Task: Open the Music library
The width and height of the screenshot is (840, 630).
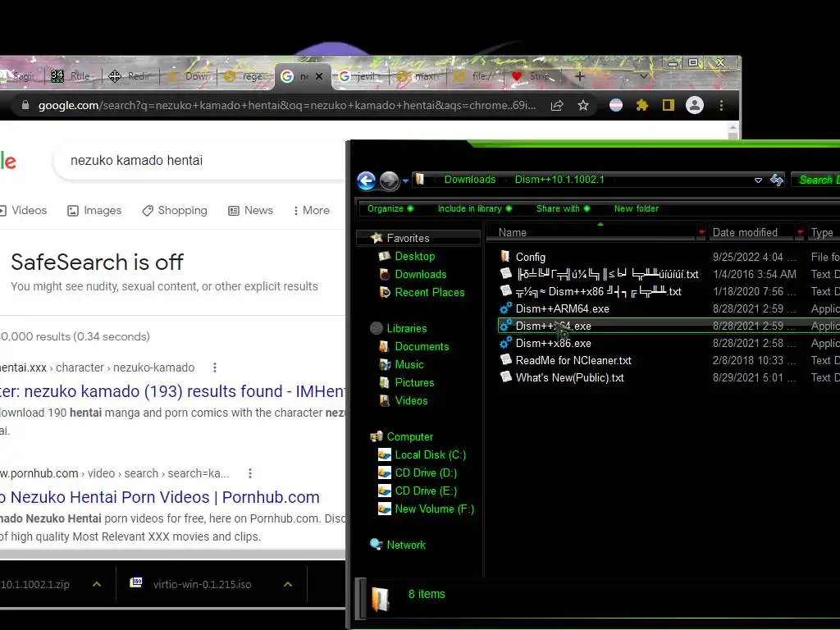Action: [409, 365]
